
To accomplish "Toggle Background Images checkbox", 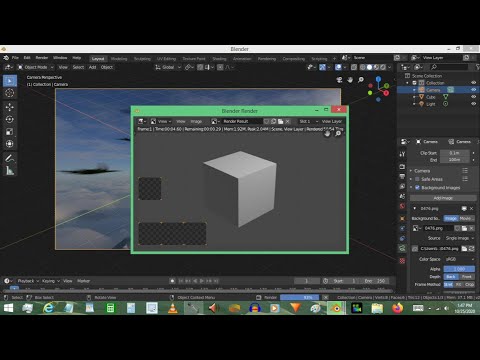I will (x=417, y=188).
